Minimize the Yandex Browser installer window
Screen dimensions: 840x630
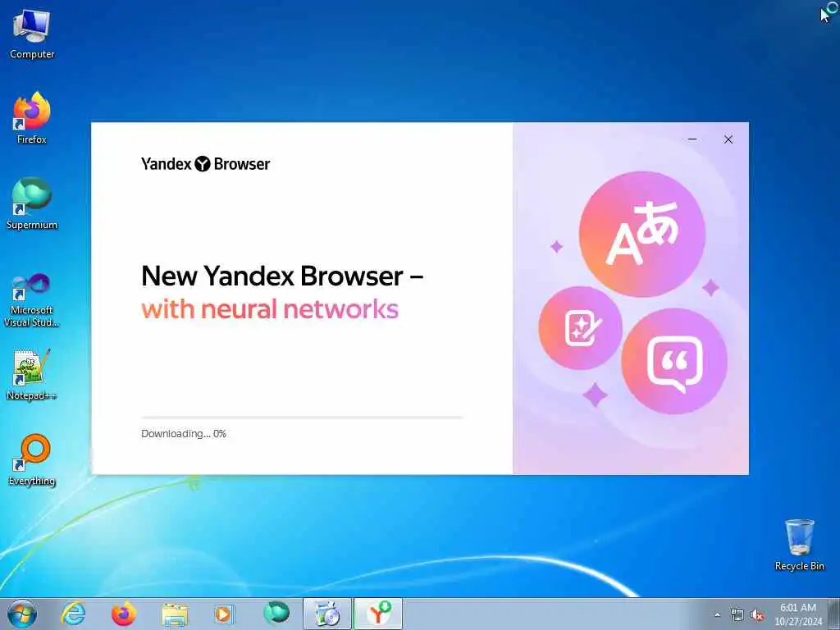692,139
